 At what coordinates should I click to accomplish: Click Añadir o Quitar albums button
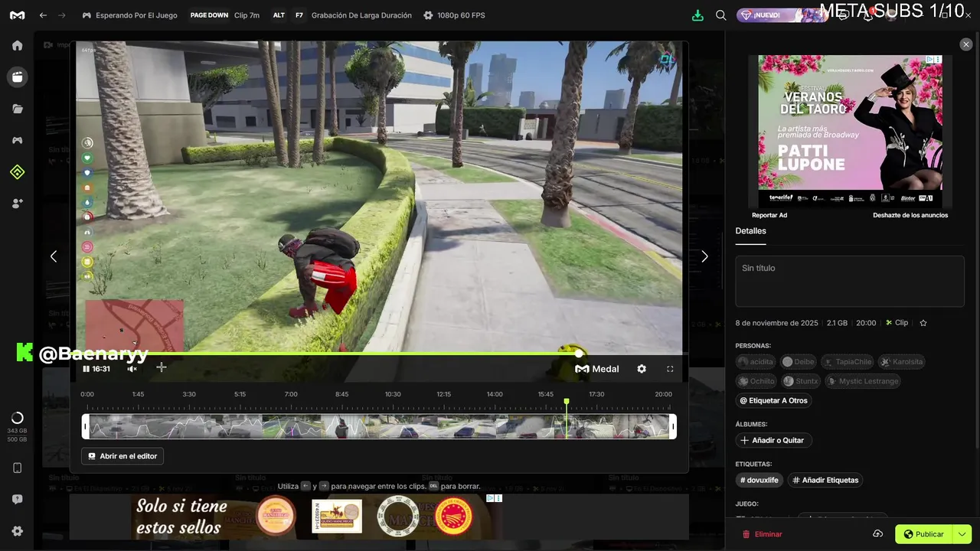773,440
